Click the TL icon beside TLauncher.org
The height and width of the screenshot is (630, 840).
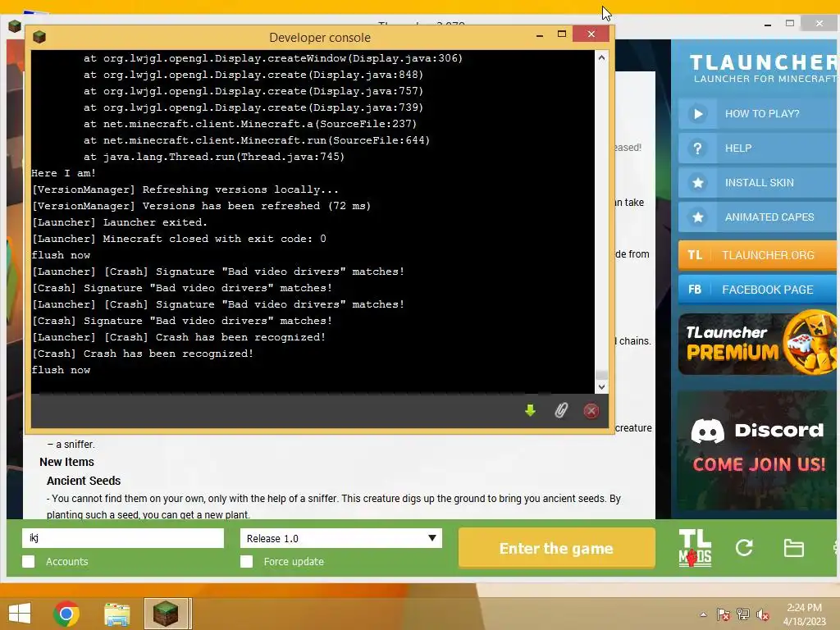pyautogui.click(x=695, y=255)
